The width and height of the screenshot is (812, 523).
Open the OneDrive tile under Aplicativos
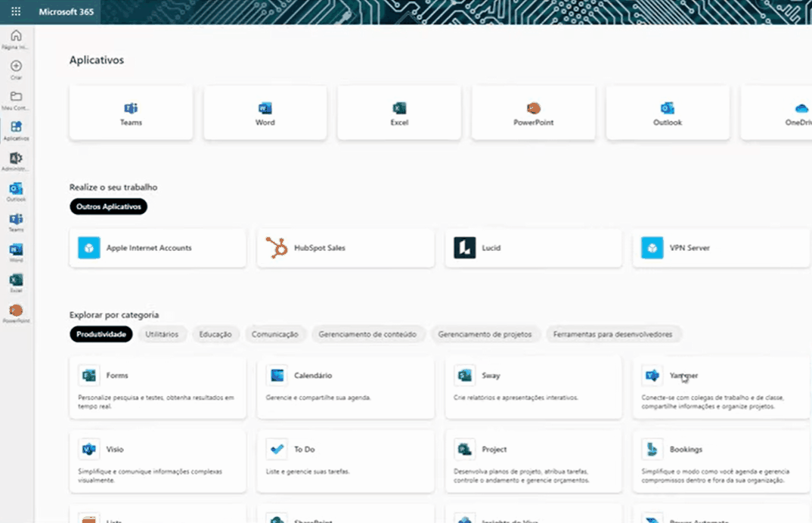(776, 113)
